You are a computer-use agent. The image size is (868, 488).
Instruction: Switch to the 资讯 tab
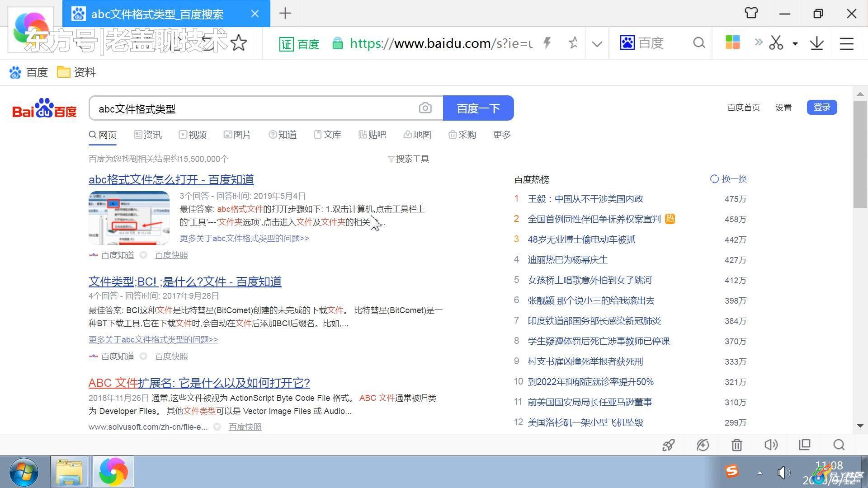pyautogui.click(x=147, y=135)
